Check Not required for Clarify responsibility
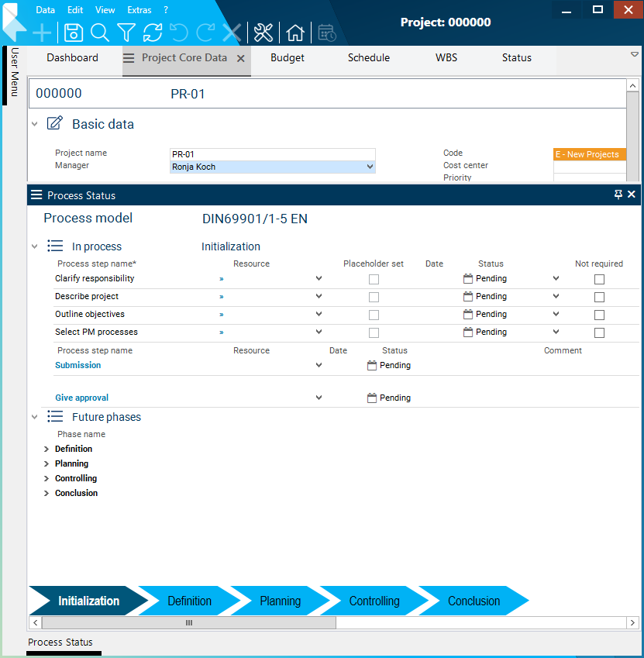 (599, 279)
